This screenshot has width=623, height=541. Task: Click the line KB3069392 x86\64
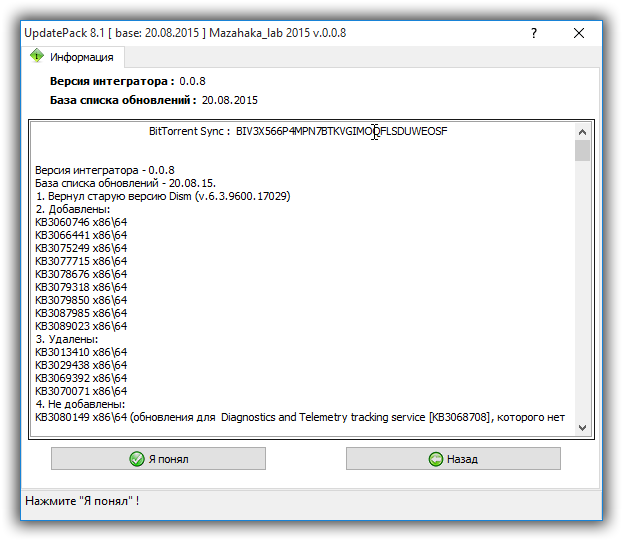click(x=81, y=378)
